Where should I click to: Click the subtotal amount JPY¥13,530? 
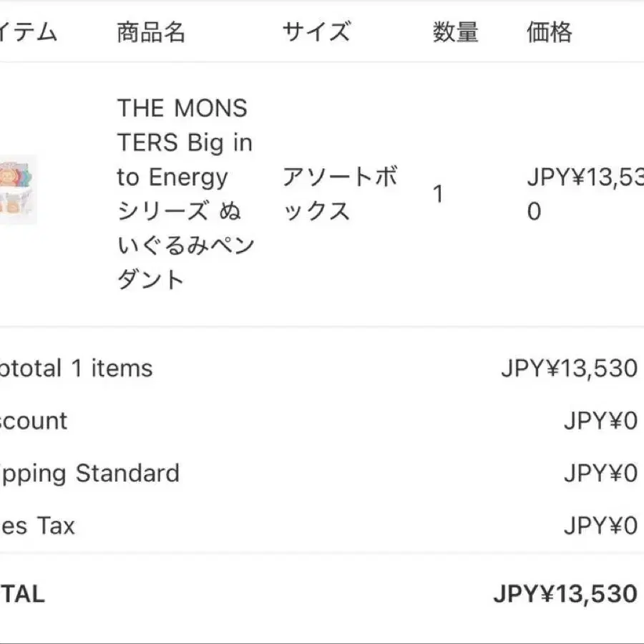570,368
